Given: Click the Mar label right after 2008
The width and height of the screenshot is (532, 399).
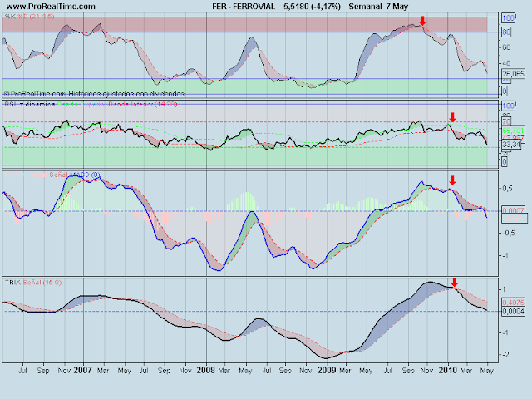Looking at the screenshot, I should point(224,371).
